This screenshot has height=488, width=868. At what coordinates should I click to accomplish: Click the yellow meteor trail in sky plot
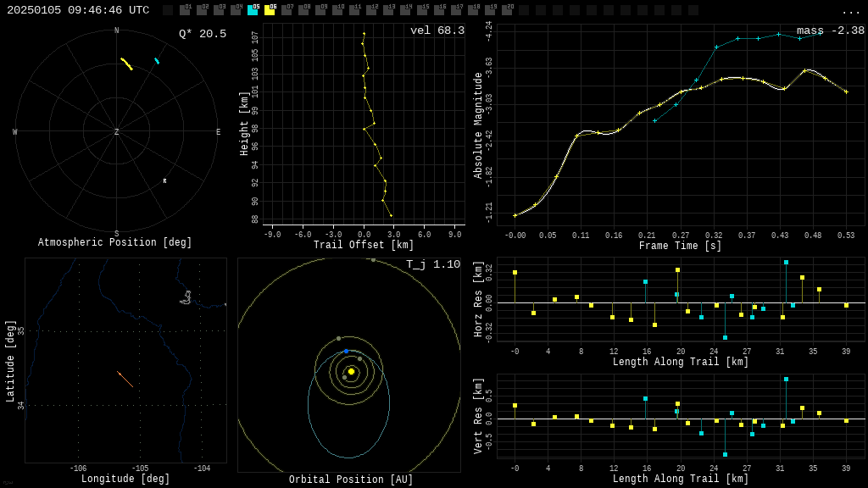(126, 64)
